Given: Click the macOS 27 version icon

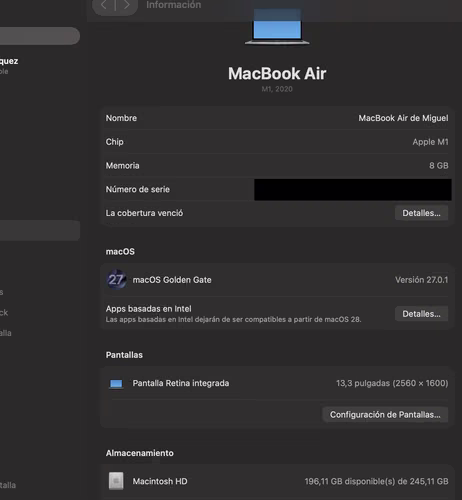Looking at the screenshot, I should click(116, 279).
